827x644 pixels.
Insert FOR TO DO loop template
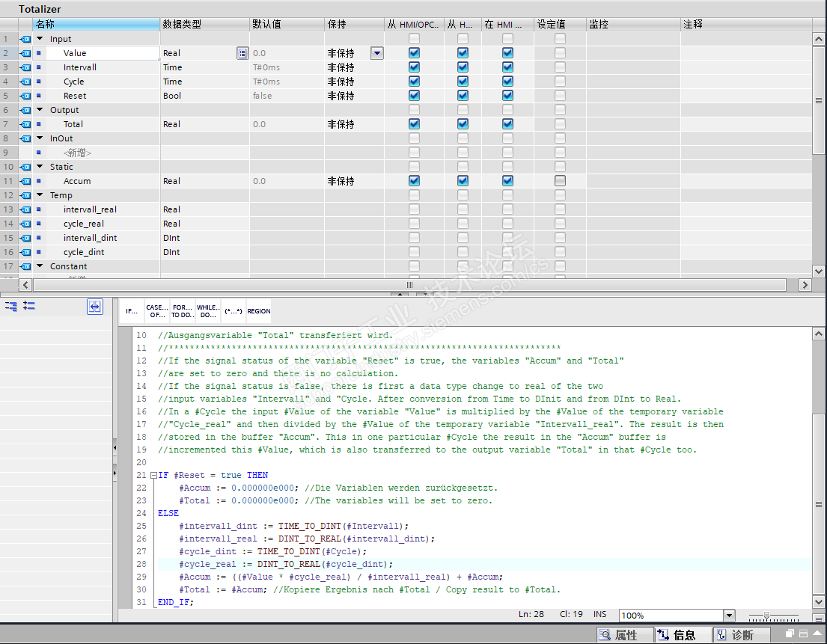click(x=182, y=311)
